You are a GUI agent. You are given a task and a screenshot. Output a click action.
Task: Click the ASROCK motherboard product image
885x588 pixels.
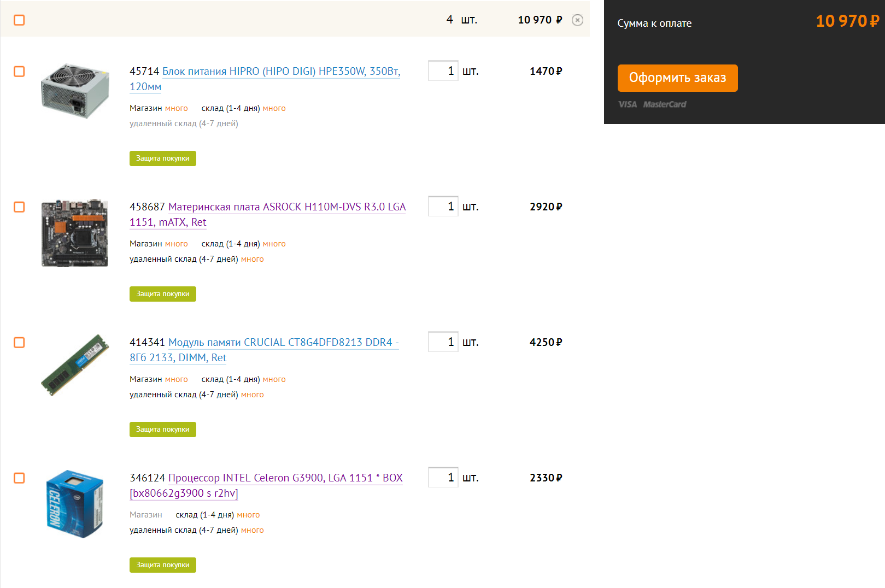pyautogui.click(x=75, y=233)
